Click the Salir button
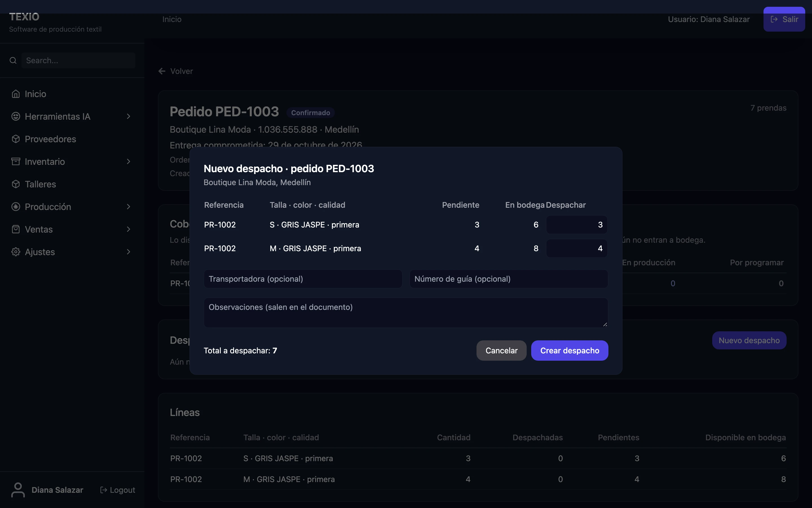This screenshot has width=812, height=508. pyautogui.click(x=784, y=19)
